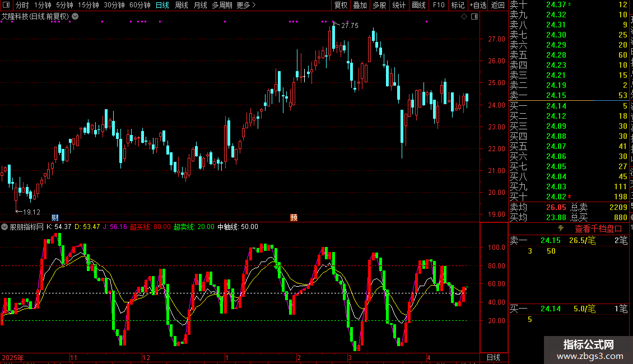Select the 卖五 24.28 order row

[x=569, y=55]
